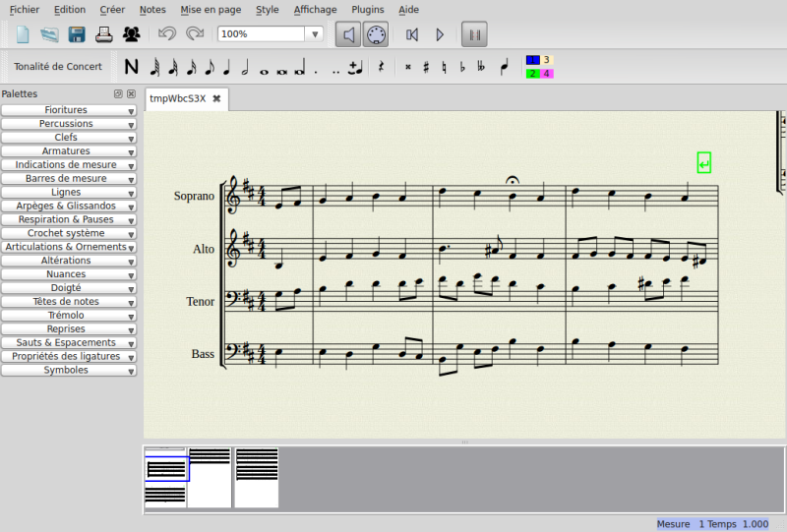Select the sharp accidental in the toolbar

pos(426,67)
